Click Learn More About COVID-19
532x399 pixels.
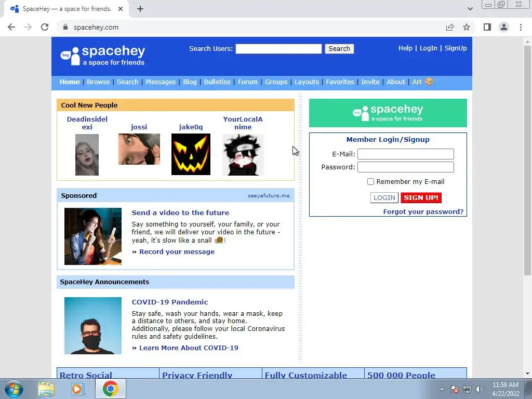(x=189, y=348)
